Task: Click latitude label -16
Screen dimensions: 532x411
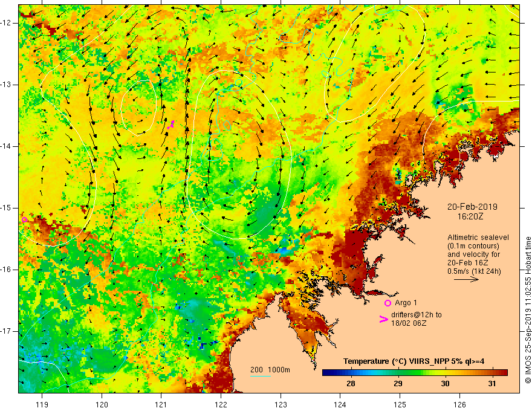Action: pyautogui.click(x=7, y=270)
